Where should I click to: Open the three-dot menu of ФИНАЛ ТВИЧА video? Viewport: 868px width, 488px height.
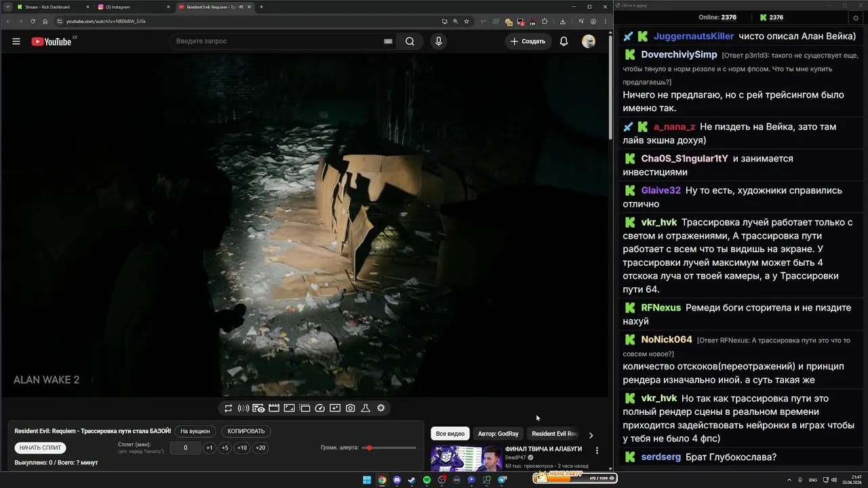[597, 450]
